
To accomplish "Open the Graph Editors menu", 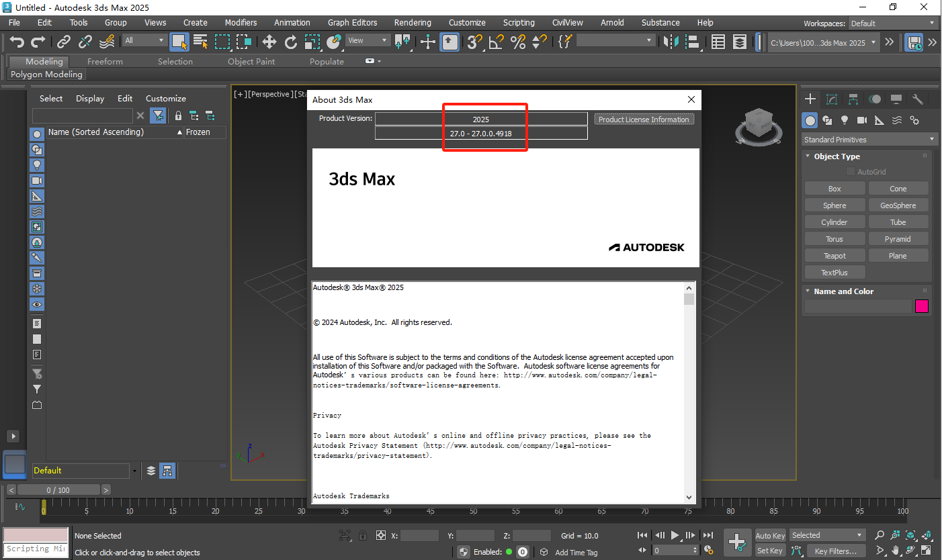I will point(353,23).
